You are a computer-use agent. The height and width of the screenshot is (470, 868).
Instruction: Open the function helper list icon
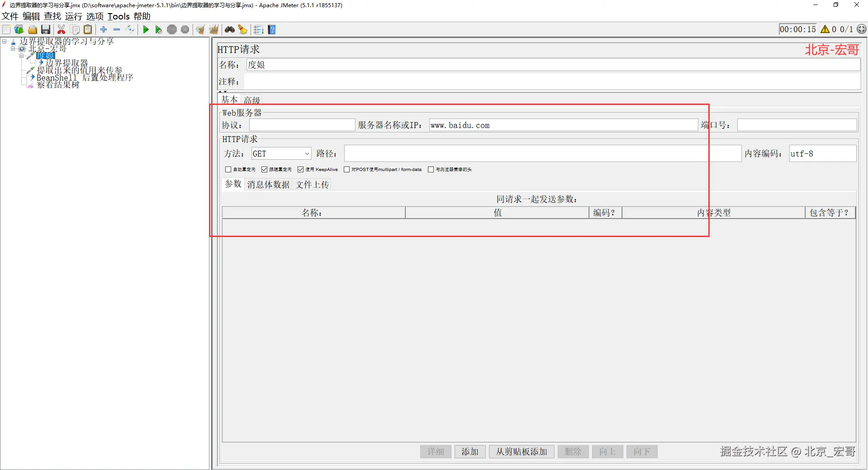click(258, 30)
